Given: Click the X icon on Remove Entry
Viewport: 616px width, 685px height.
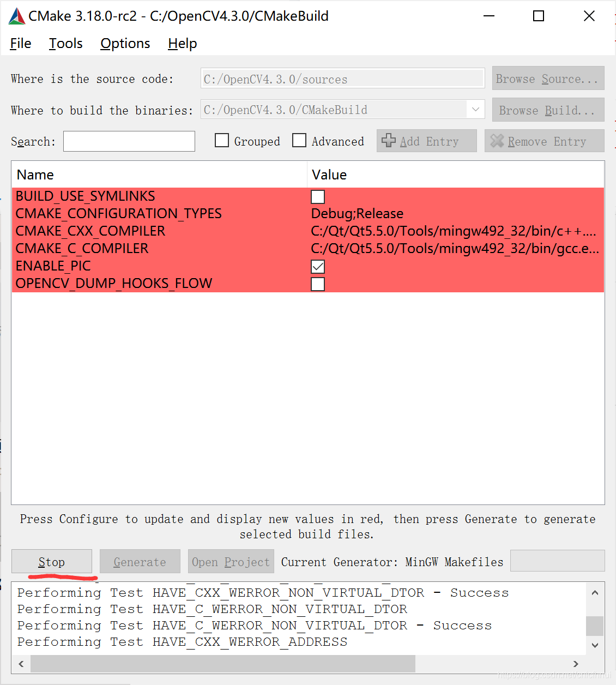Looking at the screenshot, I should tap(497, 141).
